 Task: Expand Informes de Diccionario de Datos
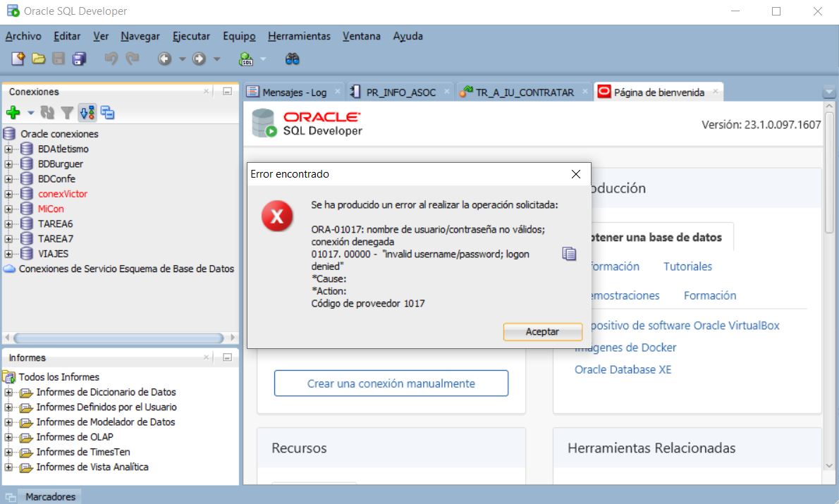(8, 393)
